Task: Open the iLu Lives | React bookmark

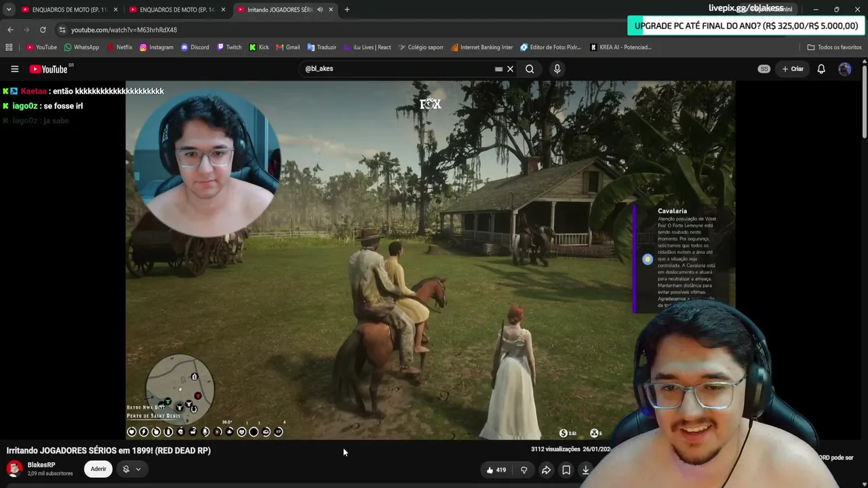Action: click(x=368, y=47)
